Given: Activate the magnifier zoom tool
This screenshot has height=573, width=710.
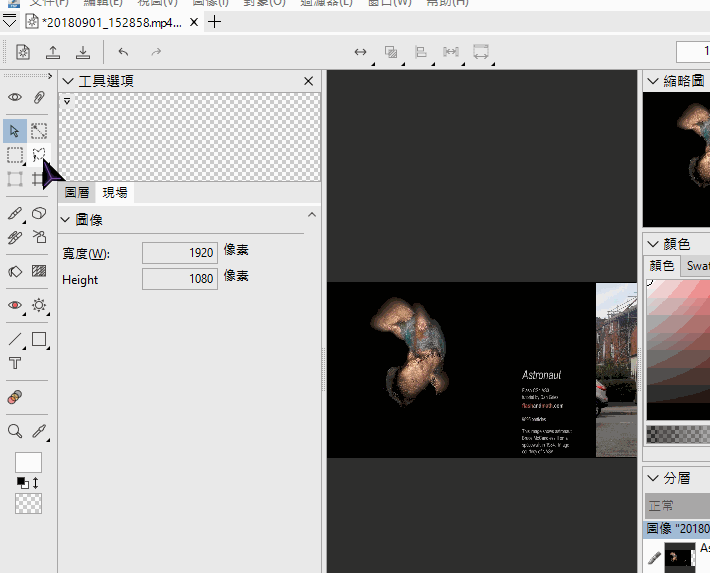Looking at the screenshot, I should pyautogui.click(x=15, y=431).
